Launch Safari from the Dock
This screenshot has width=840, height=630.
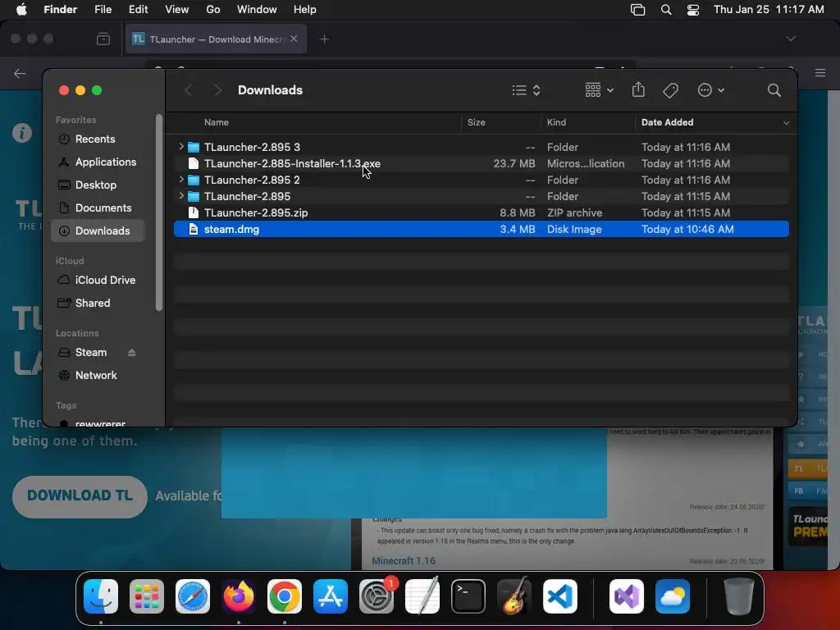192,596
